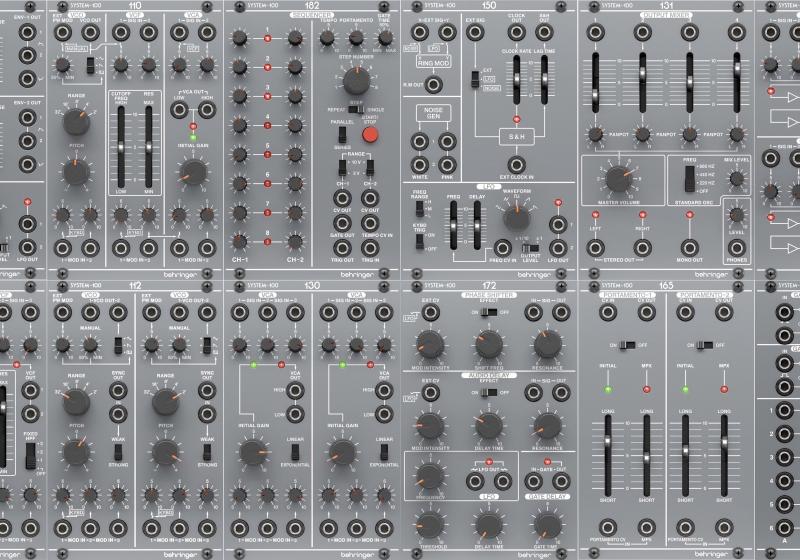Click the TEMPO CV IN jack on the sequencer
Image resolution: width=800 pixels, height=560 pixels.
(370, 222)
